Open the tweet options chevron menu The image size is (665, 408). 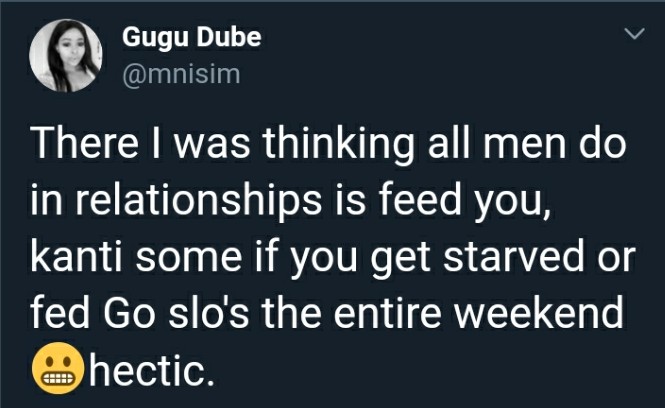pyautogui.click(x=634, y=34)
